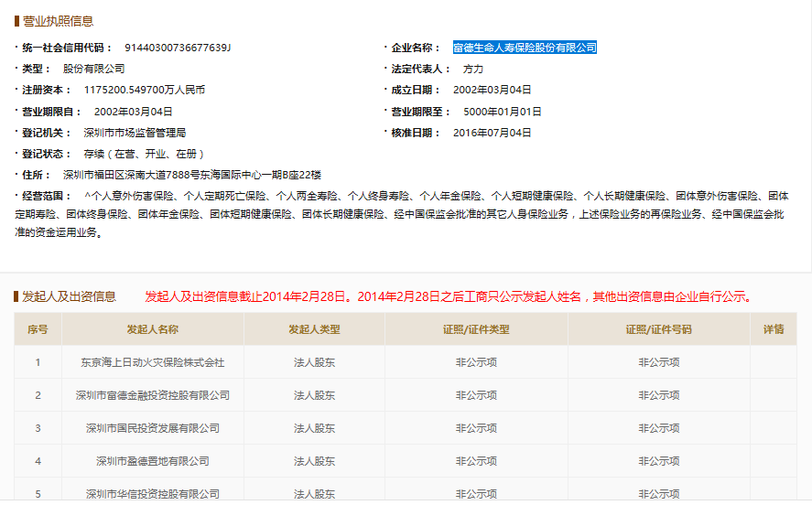Click certificate number 非公示项 in row 4

(x=659, y=461)
